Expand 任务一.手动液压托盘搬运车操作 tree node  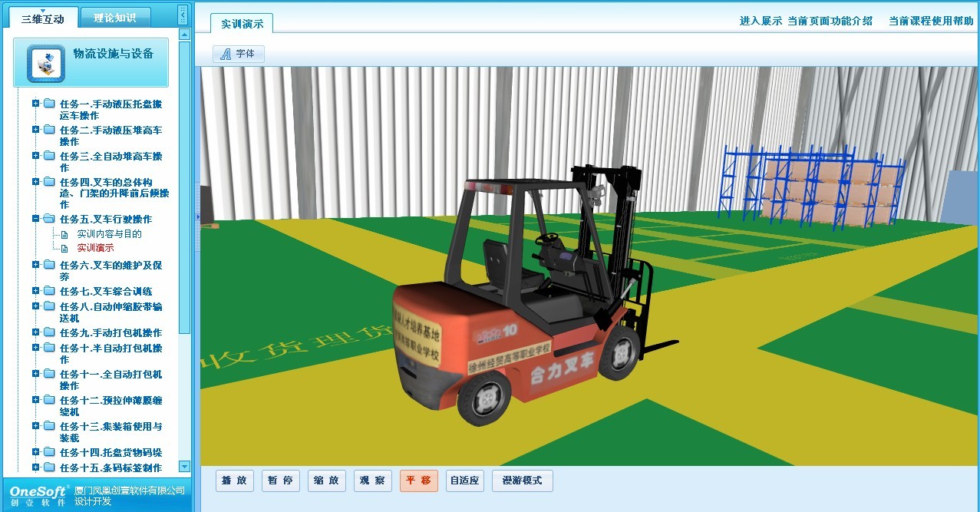(35, 104)
